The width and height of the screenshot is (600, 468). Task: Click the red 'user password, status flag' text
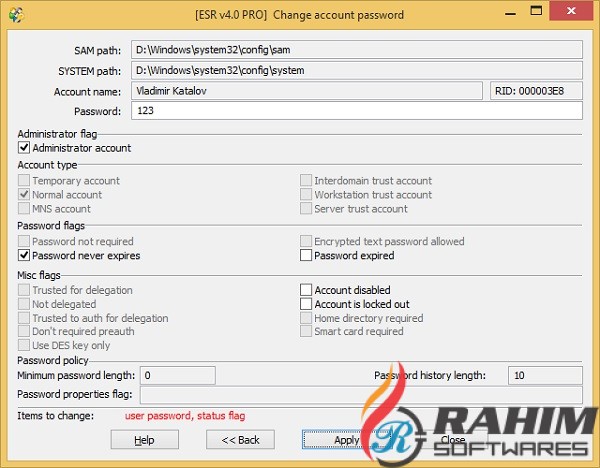(x=185, y=416)
